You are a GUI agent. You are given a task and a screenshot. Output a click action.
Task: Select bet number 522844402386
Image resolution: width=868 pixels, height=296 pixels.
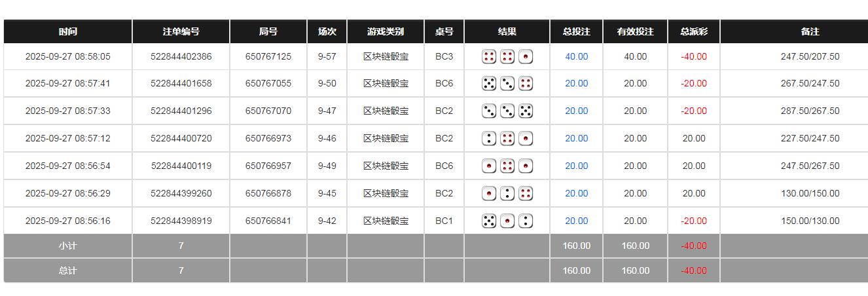click(181, 56)
